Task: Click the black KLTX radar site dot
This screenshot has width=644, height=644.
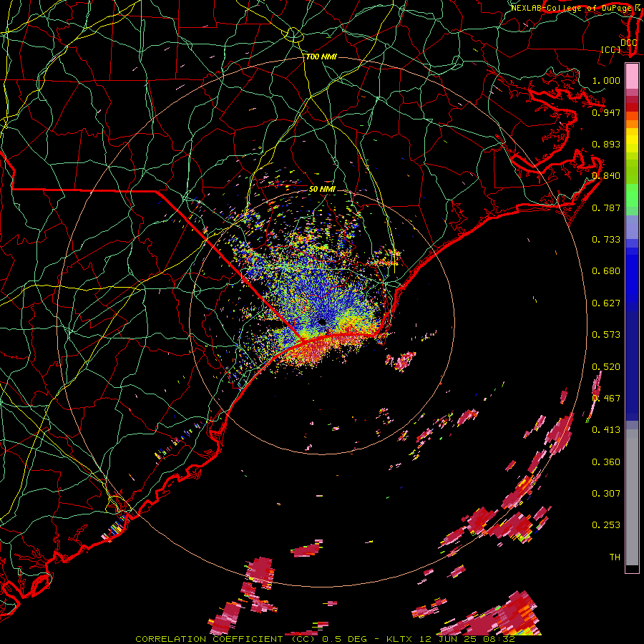Action: [322, 321]
